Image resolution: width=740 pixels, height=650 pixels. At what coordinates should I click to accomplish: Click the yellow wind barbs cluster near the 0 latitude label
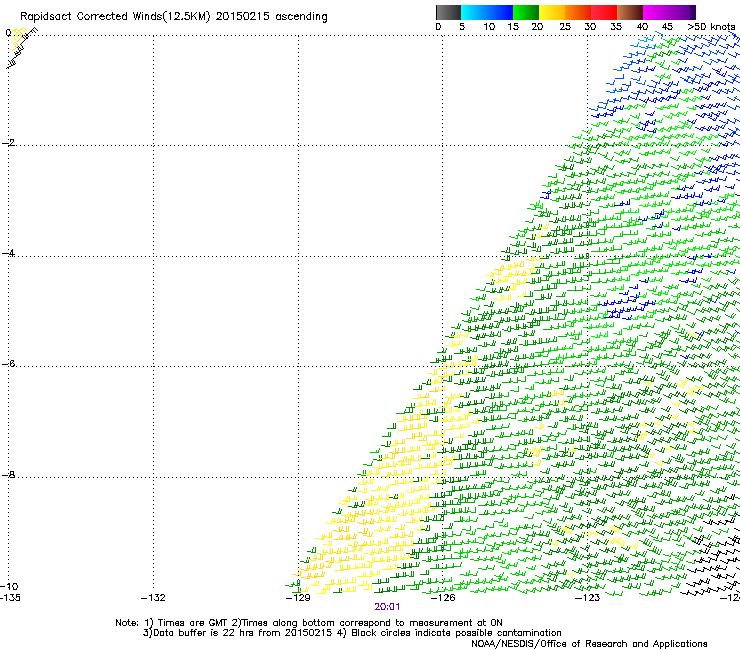click(x=17, y=39)
